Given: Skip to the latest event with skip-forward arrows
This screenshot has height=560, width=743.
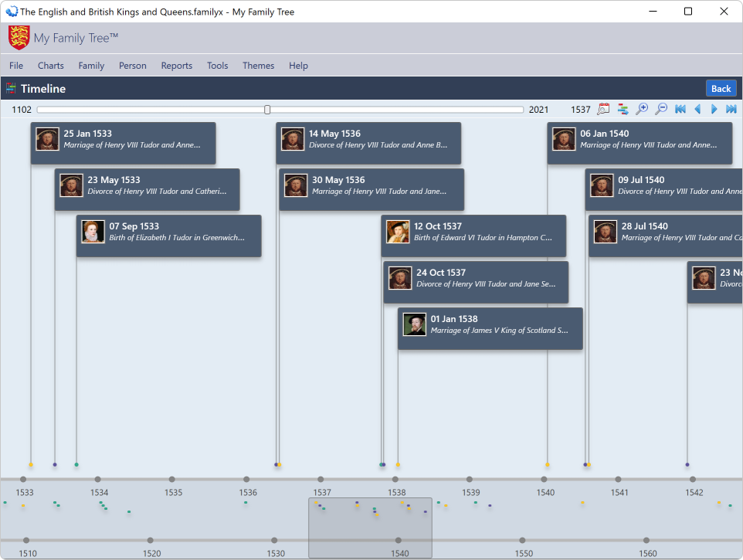Looking at the screenshot, I should pyautogui.click(x=731, y=109).
